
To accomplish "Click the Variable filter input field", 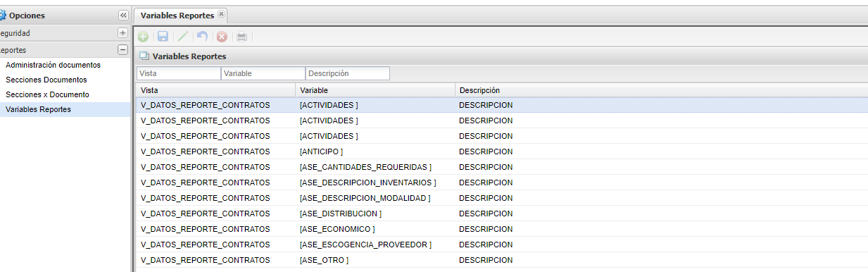I will (x=263, y=73).
